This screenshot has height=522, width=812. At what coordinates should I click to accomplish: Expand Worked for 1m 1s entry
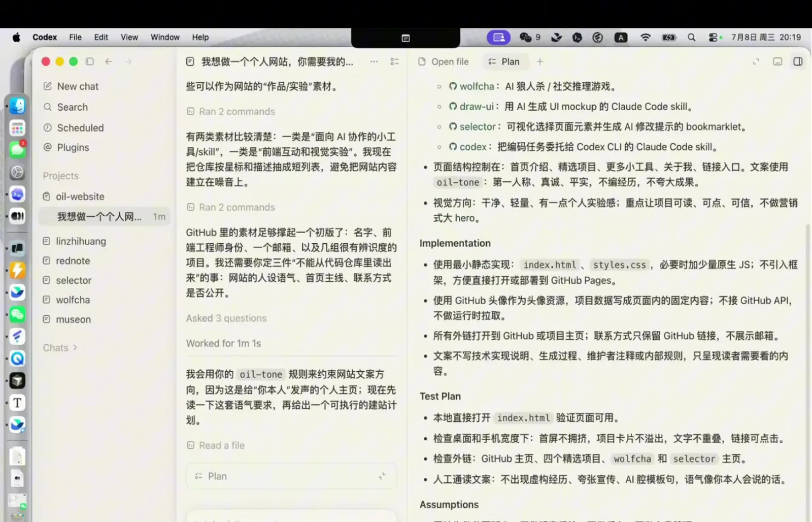pos(223,344)
